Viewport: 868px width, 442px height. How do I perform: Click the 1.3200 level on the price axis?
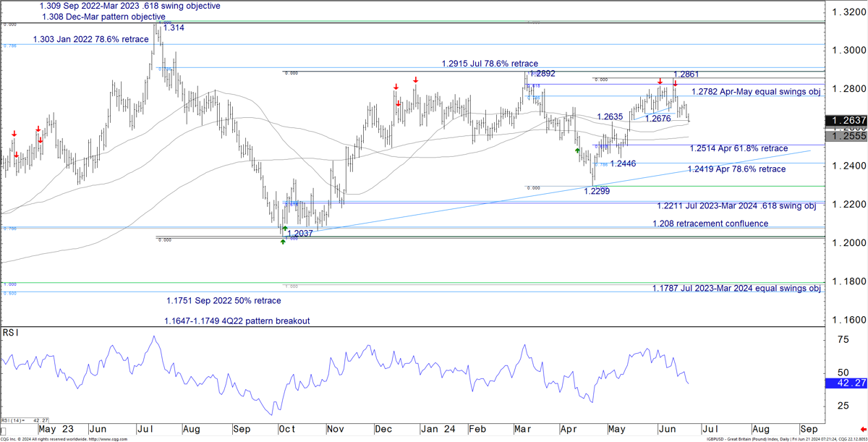point(848,12)
